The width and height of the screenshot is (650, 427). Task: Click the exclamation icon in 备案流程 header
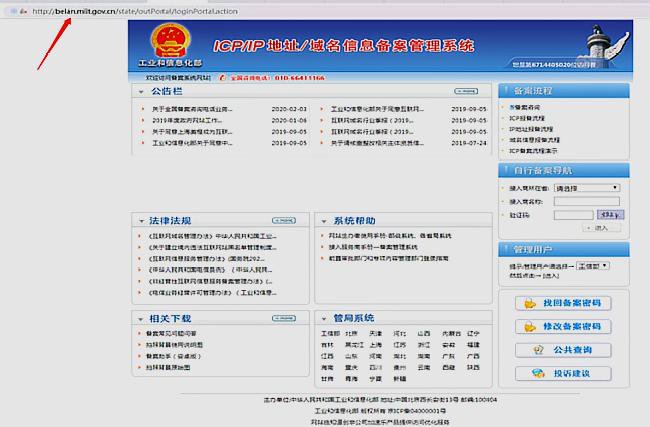[x=506, y=90]
